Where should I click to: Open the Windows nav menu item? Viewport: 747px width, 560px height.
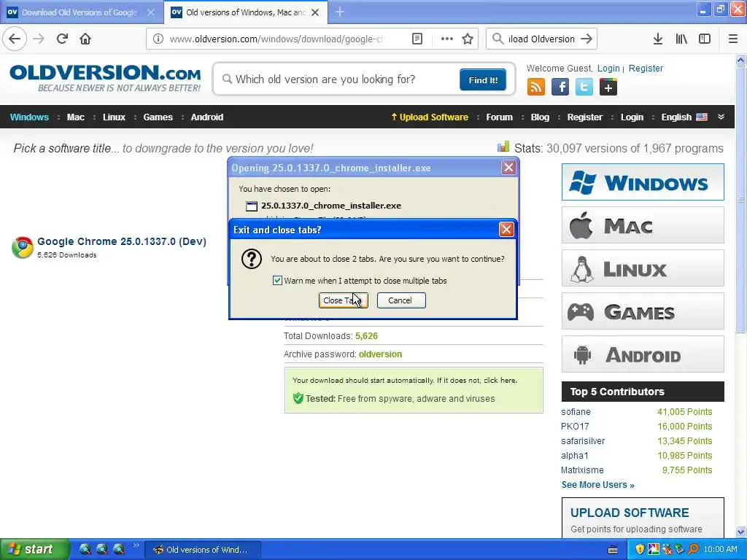point(29,117)
